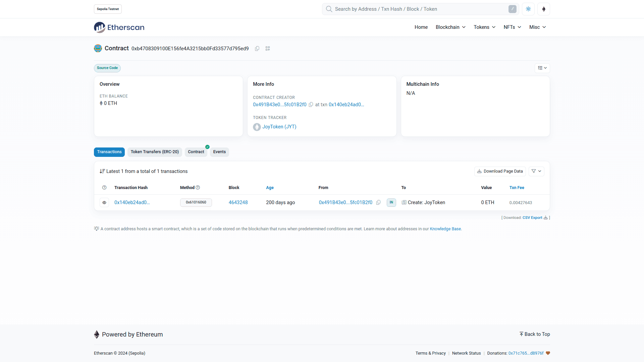Expand the Misc dropdown menu
Image resolution: width=644 pixels, height=362 pixels.
coord(537,27)
